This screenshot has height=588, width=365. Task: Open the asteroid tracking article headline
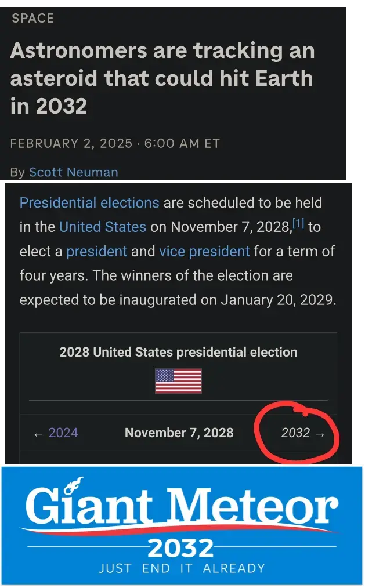coord(162,78)
